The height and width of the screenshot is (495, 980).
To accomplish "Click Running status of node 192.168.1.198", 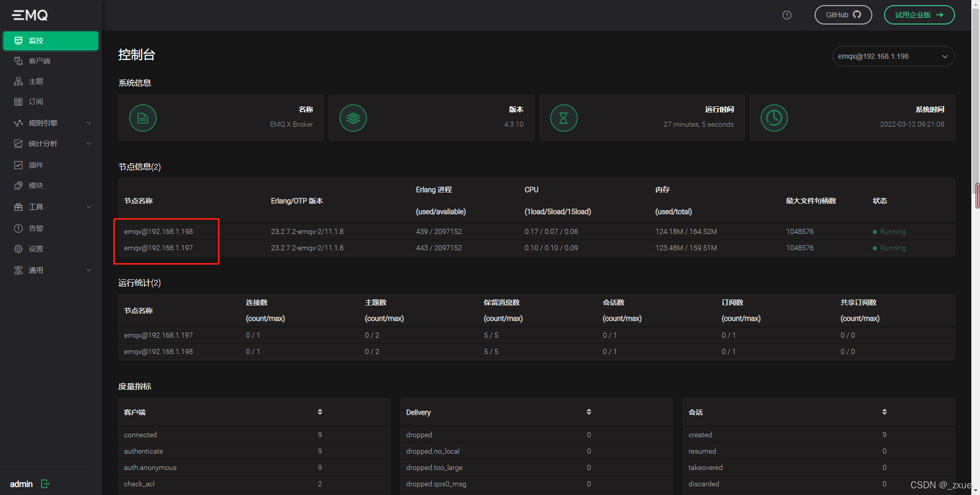I will [890, 231].
